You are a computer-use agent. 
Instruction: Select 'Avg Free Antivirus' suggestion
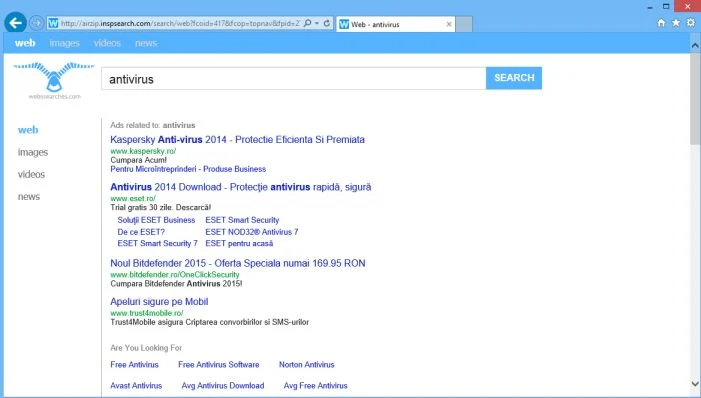316,385
